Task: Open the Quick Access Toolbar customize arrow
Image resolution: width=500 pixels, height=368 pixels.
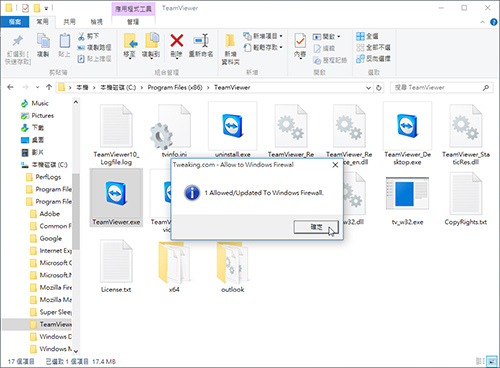Action: click(x=46, y=8)
